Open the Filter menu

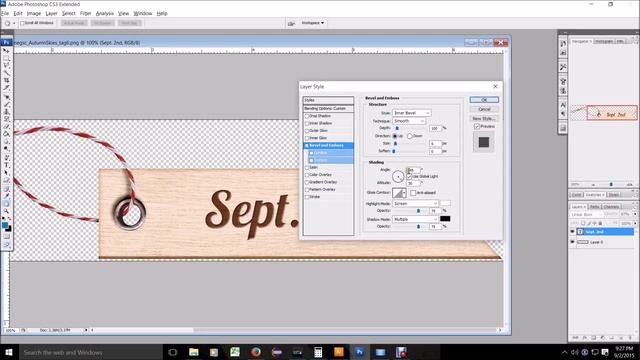tap(85, 13)
